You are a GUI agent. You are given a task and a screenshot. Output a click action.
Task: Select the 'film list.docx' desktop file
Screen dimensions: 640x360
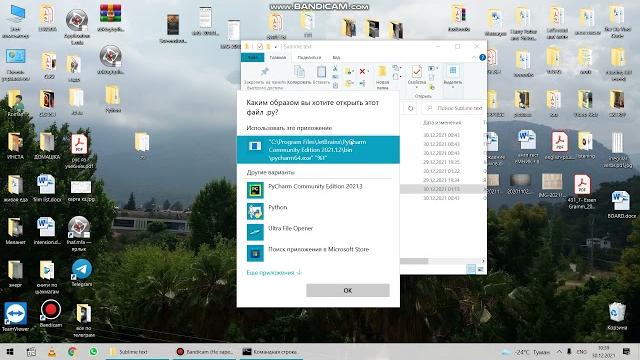click(x=47, y=188)
